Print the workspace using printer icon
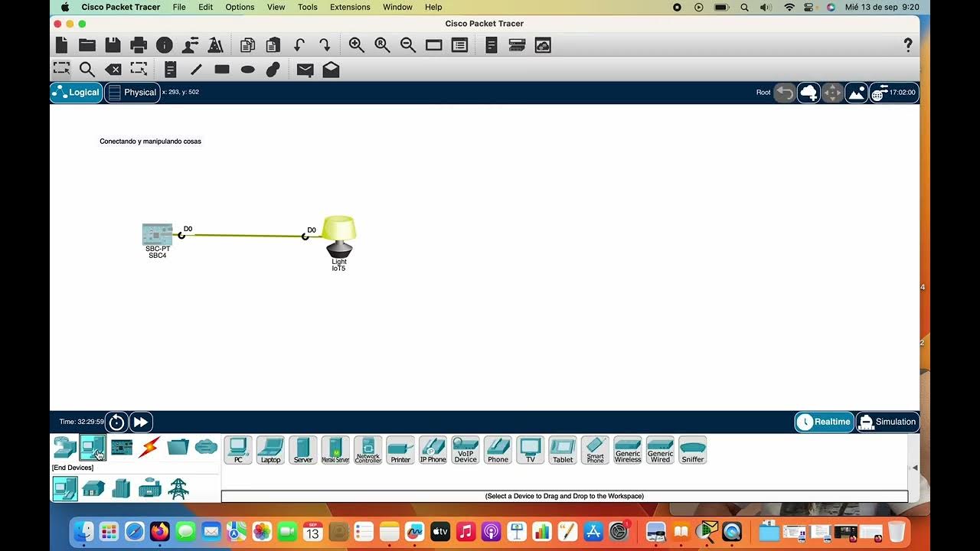980x551 pixels. click(139, 45)
